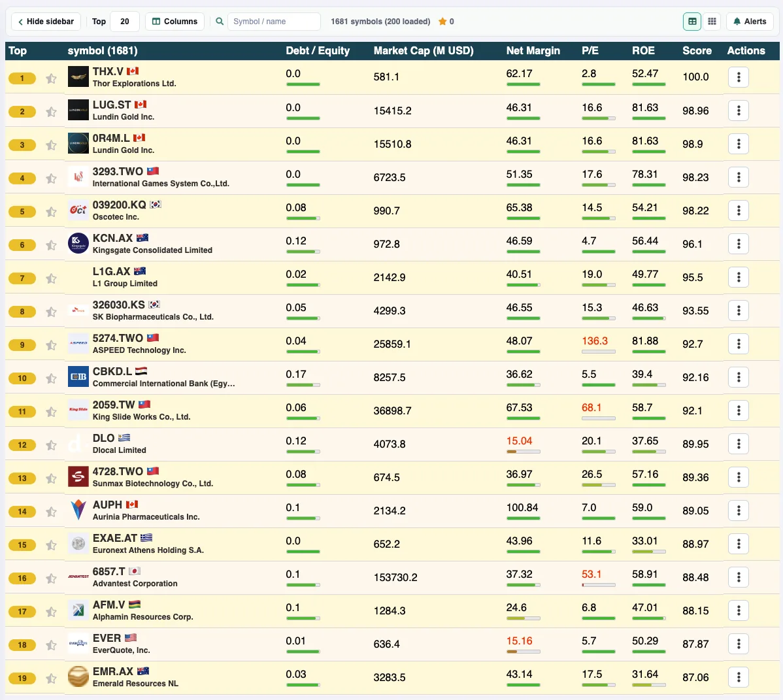
Task: Open the AFM.V symbol link
Action: tap(108, 605)
